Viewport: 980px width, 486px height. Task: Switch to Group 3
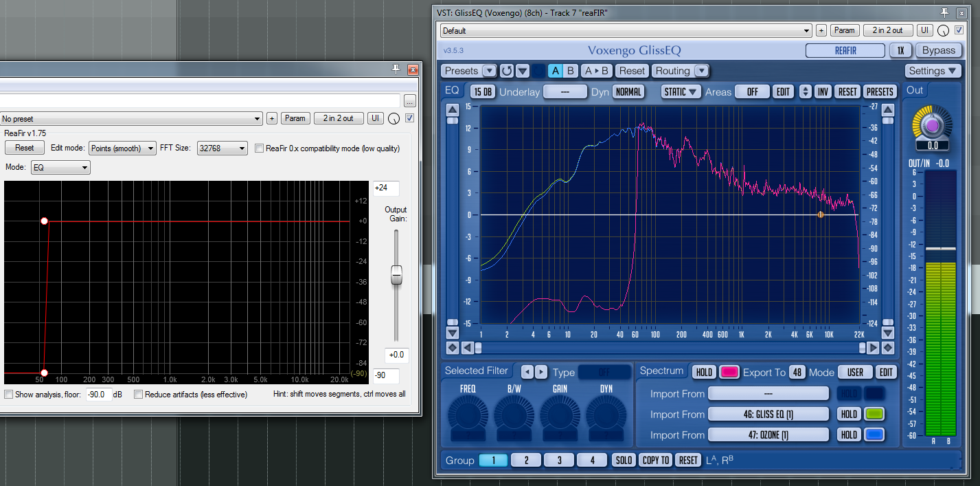click(560, 461)
